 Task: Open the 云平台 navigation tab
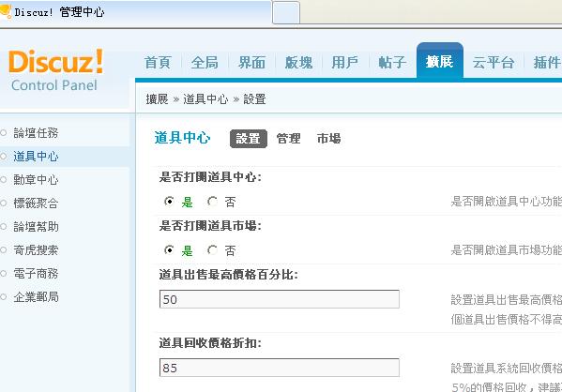point(494,62)
